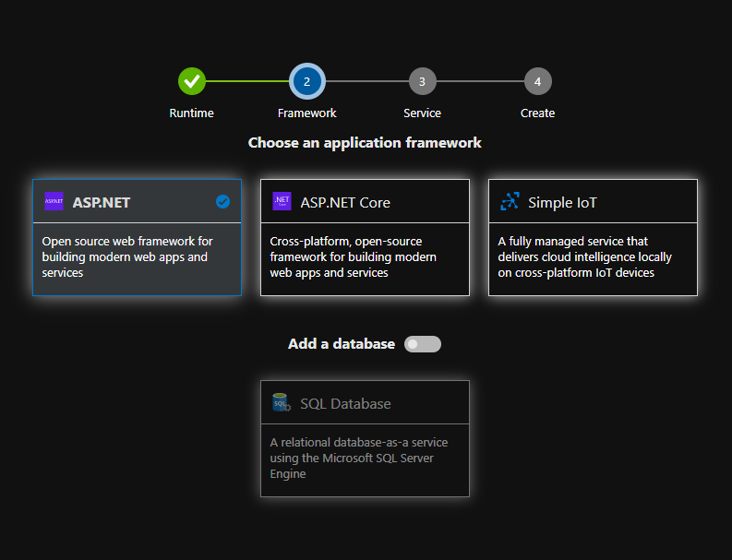The height and width of the screenshot is (560, 732).
Task: Click 'Choose an application framework' heading
Action: coord(365,143)
